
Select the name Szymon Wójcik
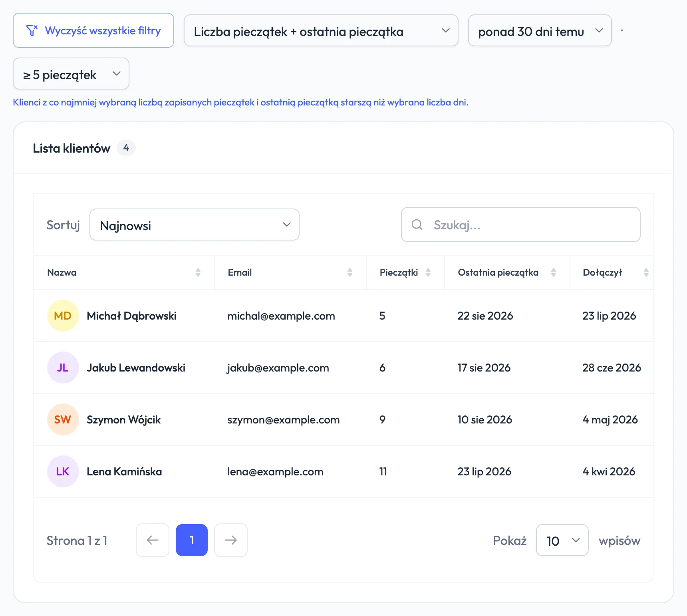[124, 419]
